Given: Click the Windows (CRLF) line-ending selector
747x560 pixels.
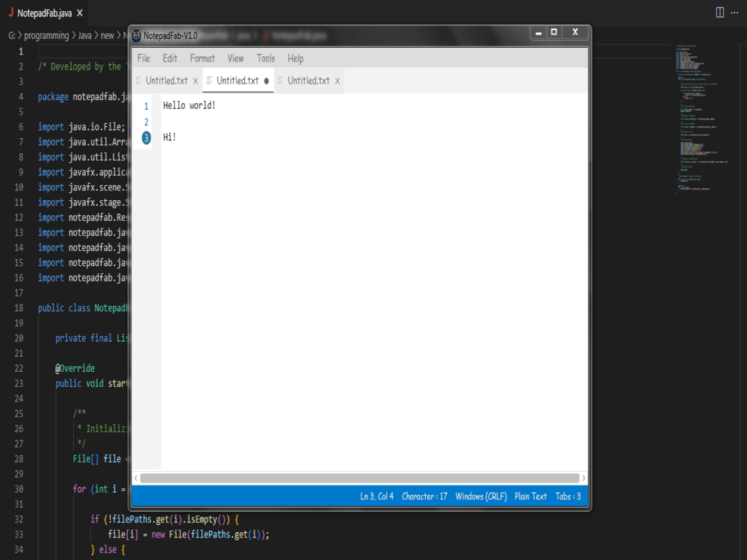Looking at the screenshot, I should (x=481, y=496).
